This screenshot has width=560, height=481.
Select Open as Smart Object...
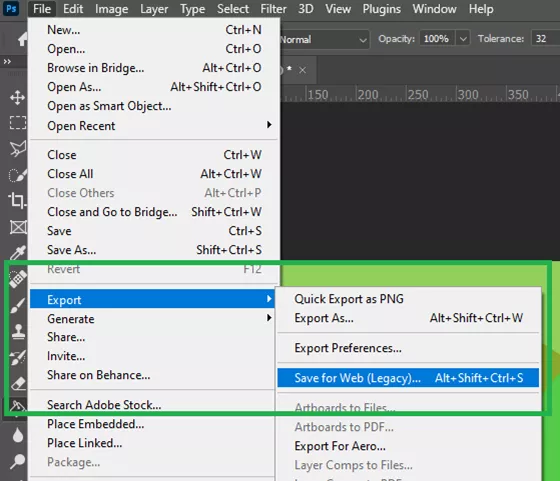pos(154,106)
